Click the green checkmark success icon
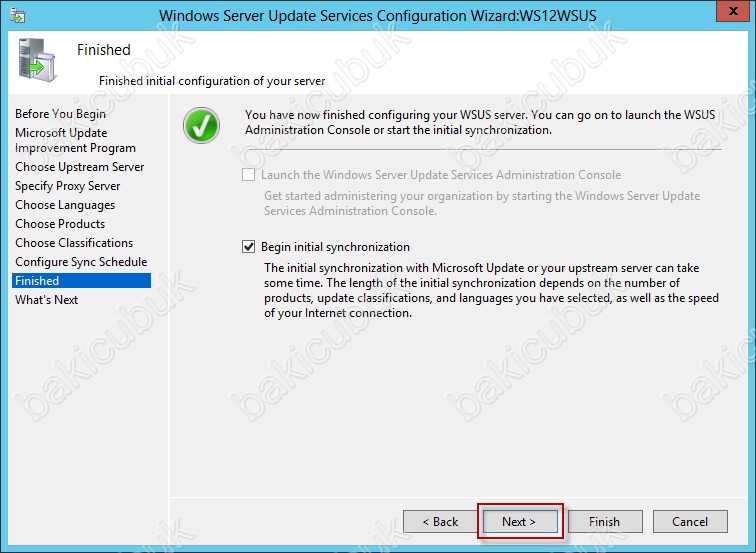756x553 pixels. tap(202, 125)
